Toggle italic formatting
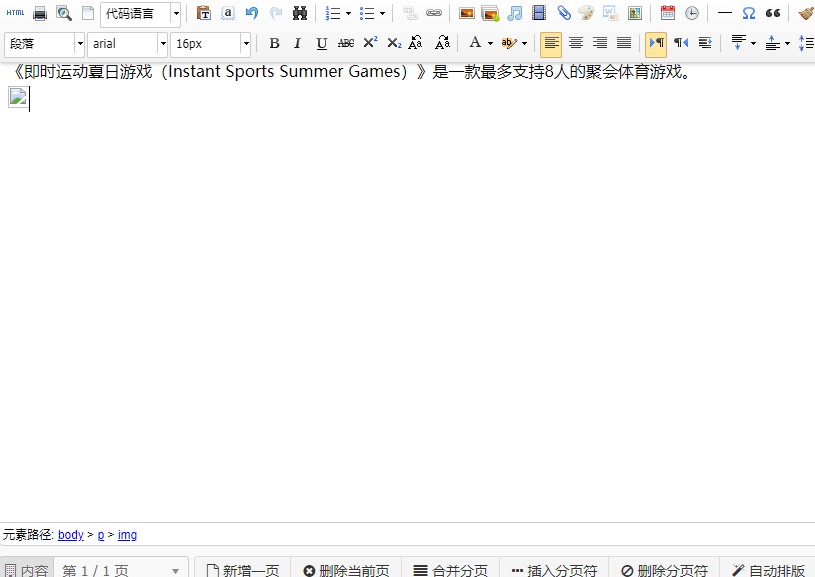Screen dimensions: 815x577 297,44
